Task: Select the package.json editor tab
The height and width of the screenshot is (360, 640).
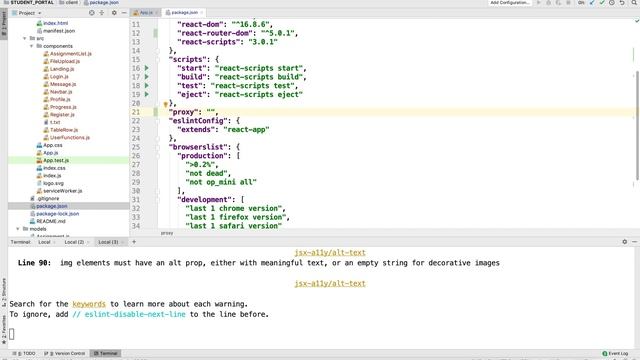Action: (184, 13)
